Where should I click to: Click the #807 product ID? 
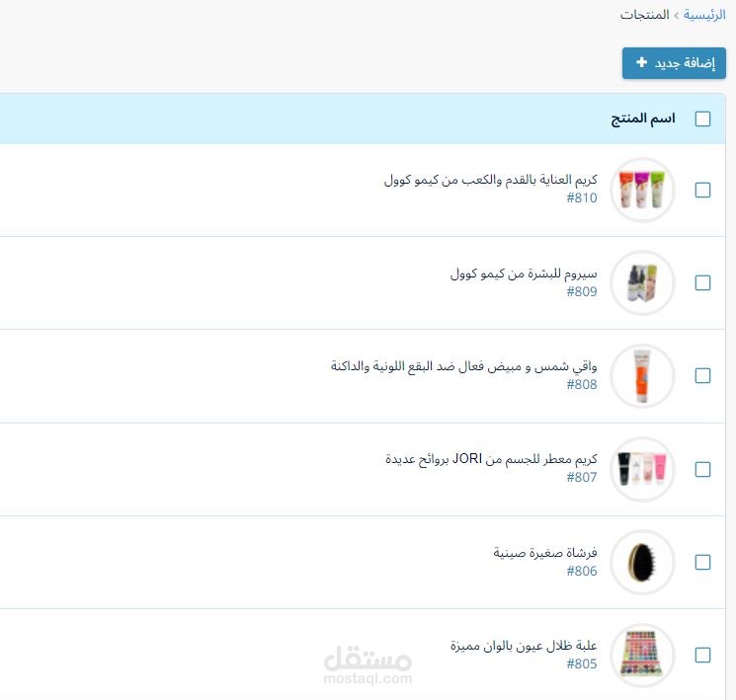pos(582,477)
